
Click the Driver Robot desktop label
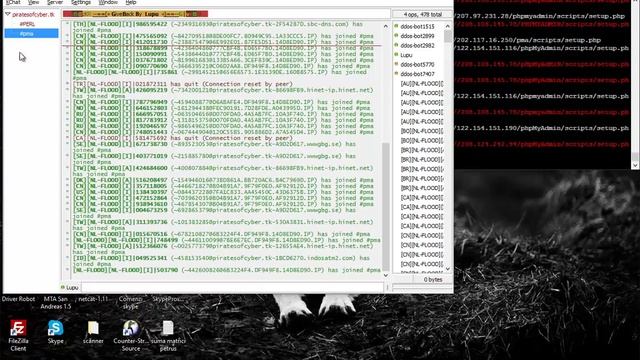pyautogui.click(x=18, y=299)
